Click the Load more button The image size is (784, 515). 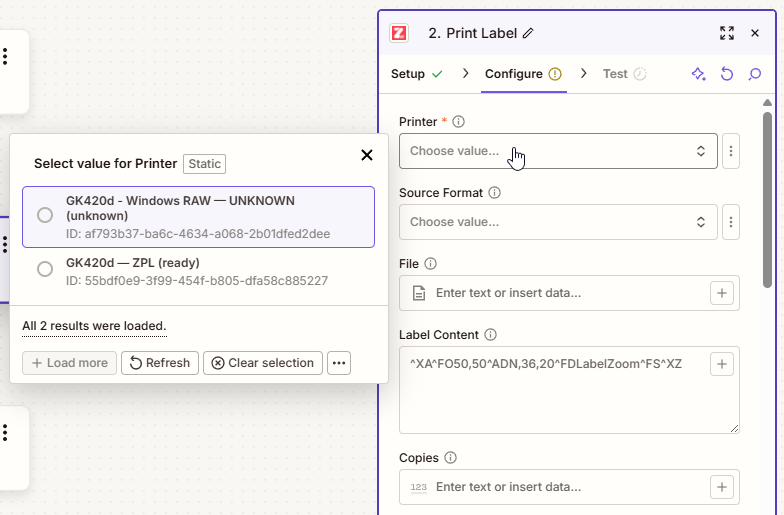[x=70, y=363]
